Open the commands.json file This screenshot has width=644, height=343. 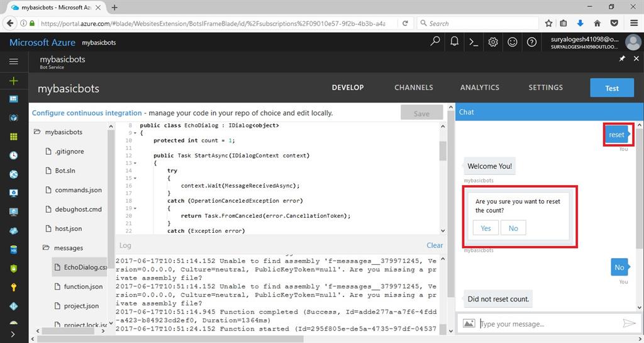[x=74, y=190]
